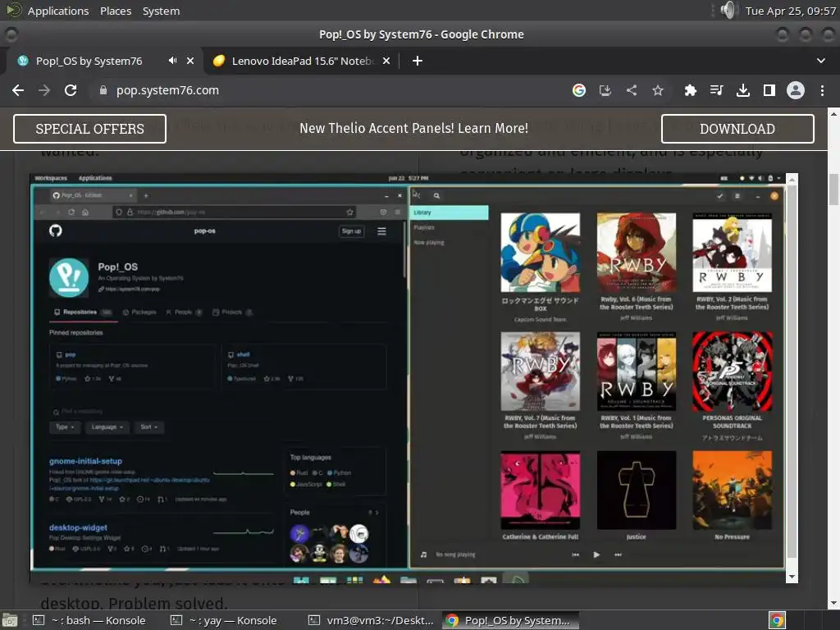Click the Sign up button on GitHub
840x630 pixels.
coord(351,231)
